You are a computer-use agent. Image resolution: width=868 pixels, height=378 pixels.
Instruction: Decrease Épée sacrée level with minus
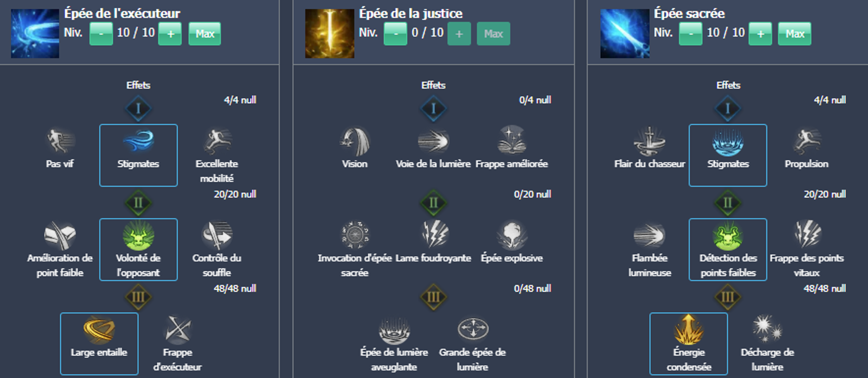click(x=690, y=34)
